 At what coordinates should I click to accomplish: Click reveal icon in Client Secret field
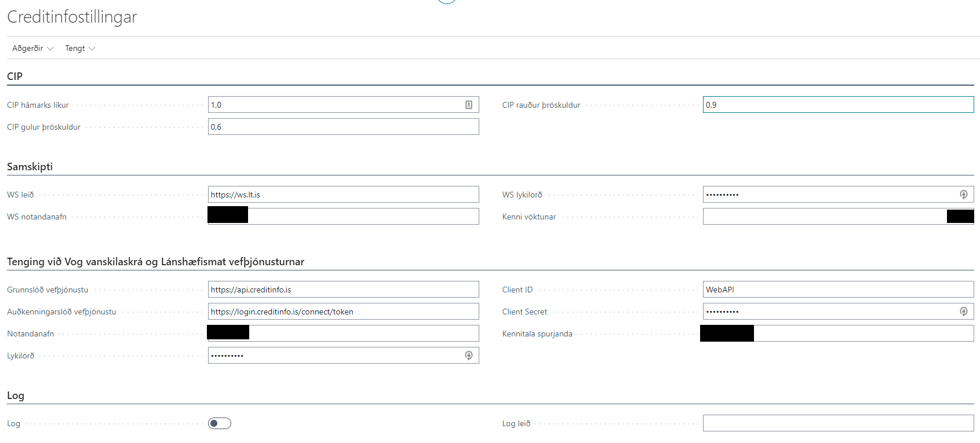(x=963, y=312)
